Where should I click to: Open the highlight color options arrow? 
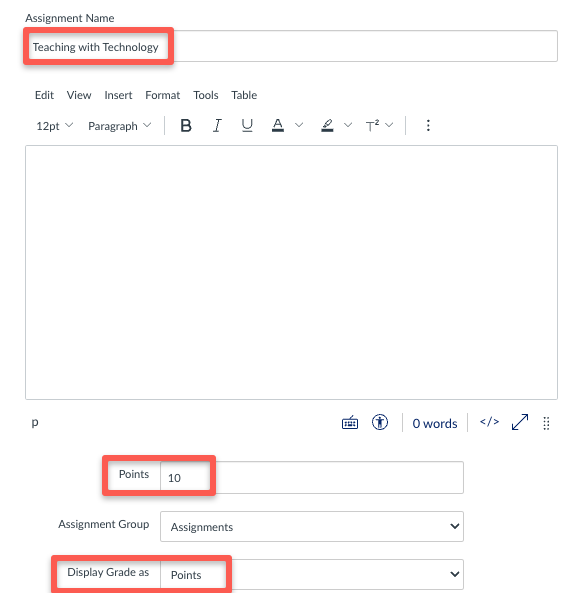pyautogui.click(x=348, y=125)
